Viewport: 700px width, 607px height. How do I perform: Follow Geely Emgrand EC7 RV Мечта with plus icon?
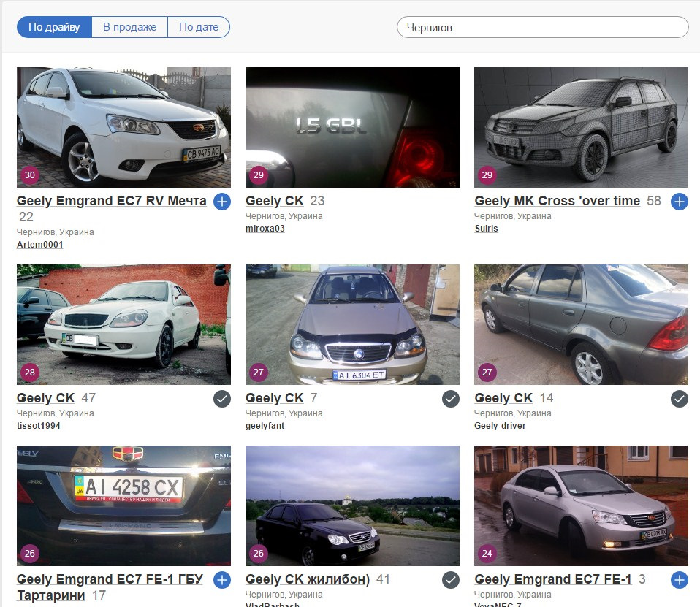tap(222, 202)
